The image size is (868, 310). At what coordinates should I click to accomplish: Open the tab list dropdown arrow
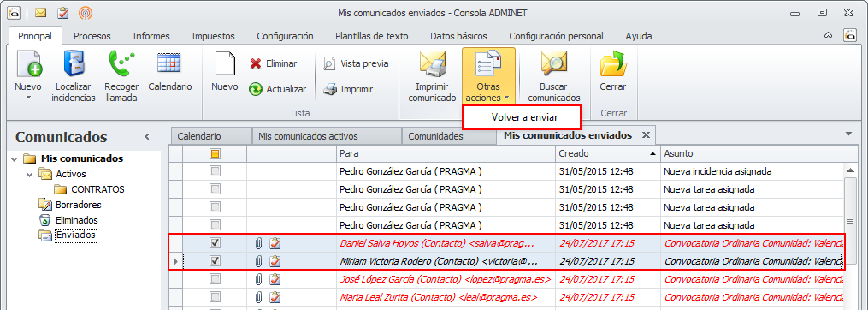[848, 134]
